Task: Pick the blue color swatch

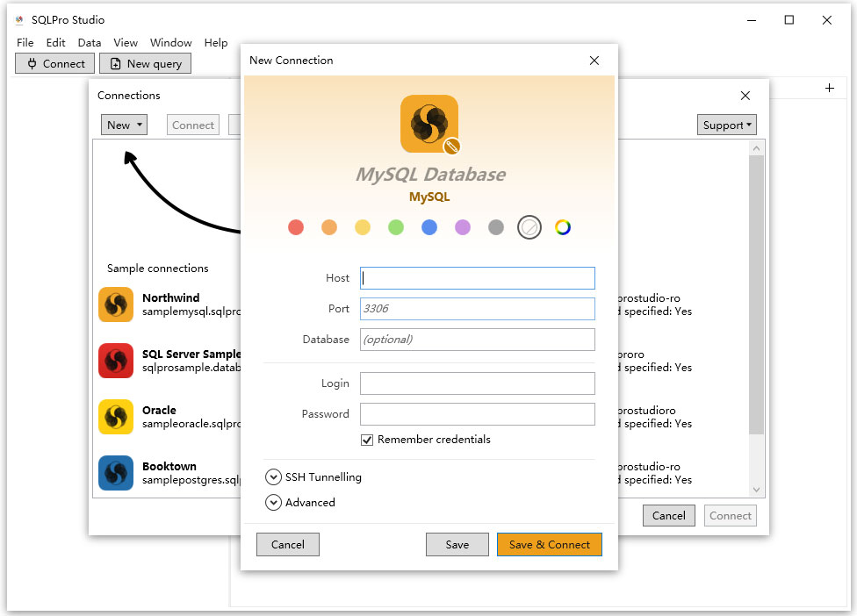Action: click(429, 227)
